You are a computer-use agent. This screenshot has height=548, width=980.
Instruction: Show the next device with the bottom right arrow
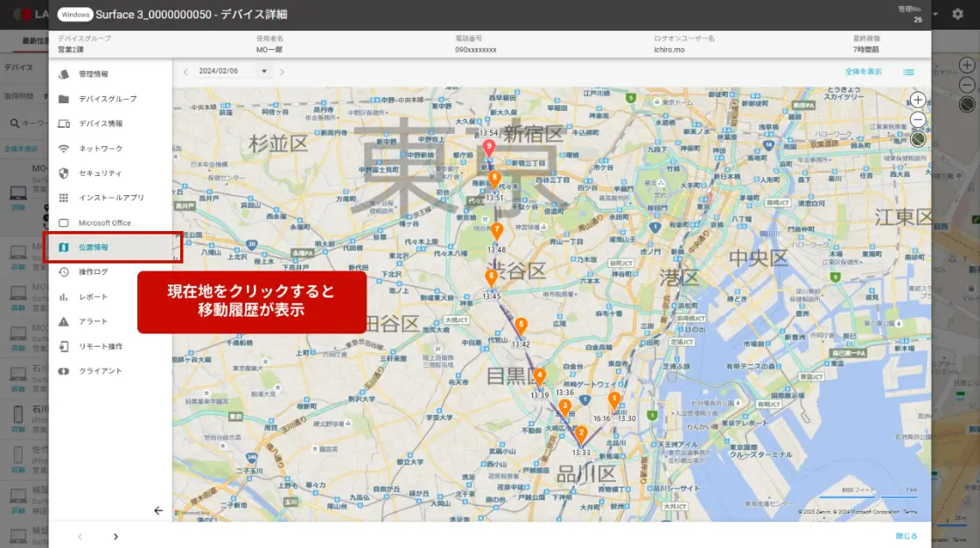point(115,536)
